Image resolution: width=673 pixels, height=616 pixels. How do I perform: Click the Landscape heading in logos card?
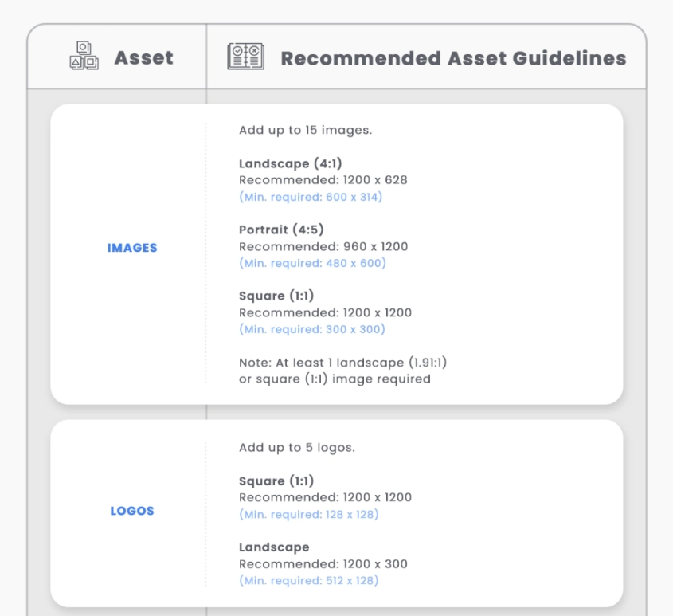tap(274, 547)
